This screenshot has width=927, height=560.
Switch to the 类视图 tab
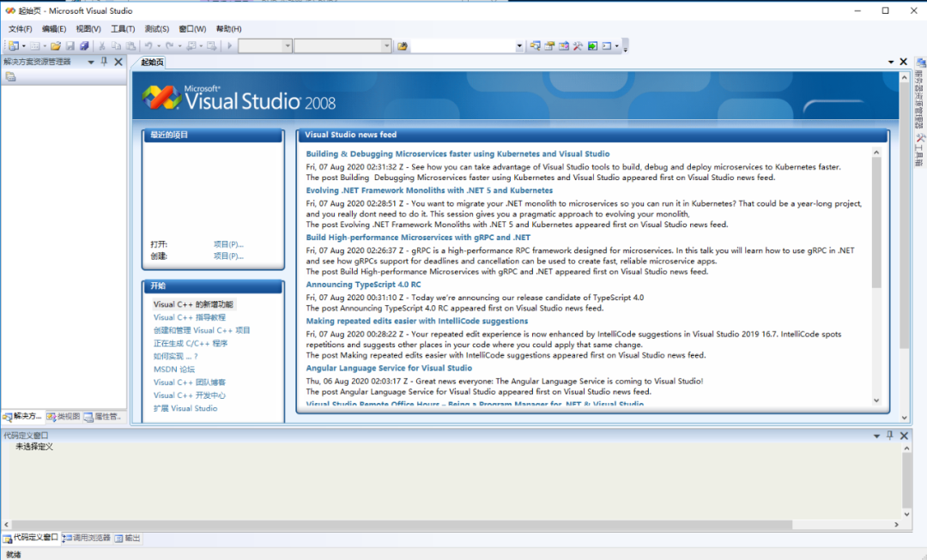tap(64, 417)
